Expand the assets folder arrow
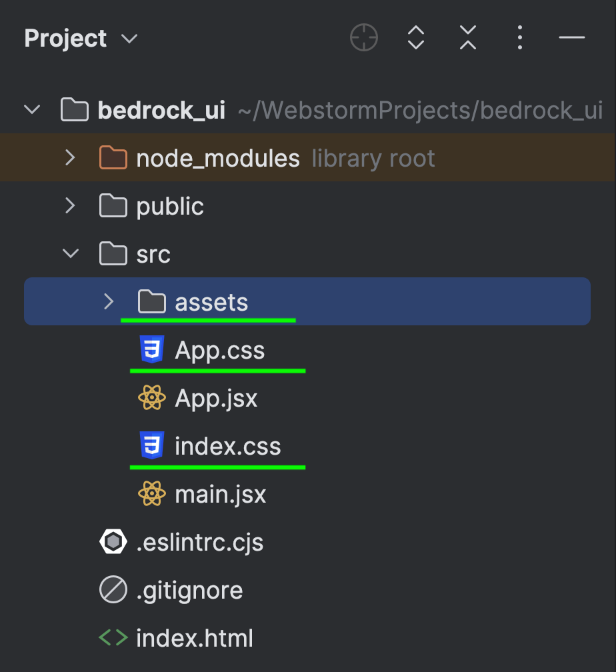 tap(109, 302)
